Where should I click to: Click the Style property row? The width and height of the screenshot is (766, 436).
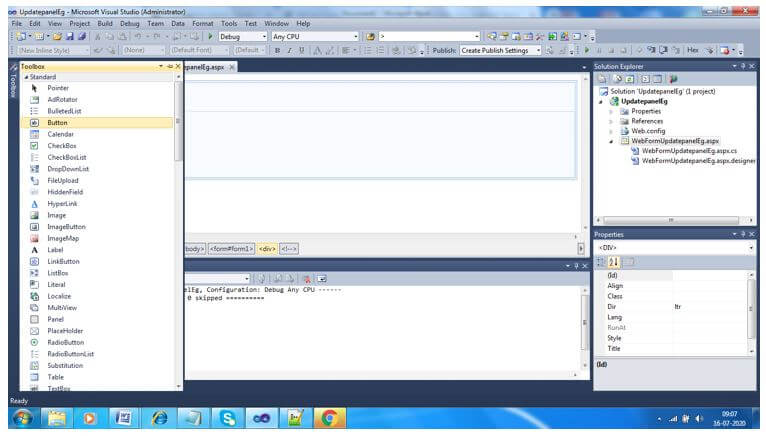tap(672, 338)
